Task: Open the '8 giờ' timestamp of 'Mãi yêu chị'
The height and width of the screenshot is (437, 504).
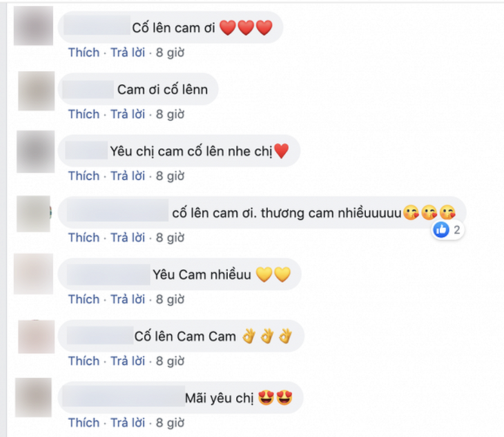Action: coord(170,423)
